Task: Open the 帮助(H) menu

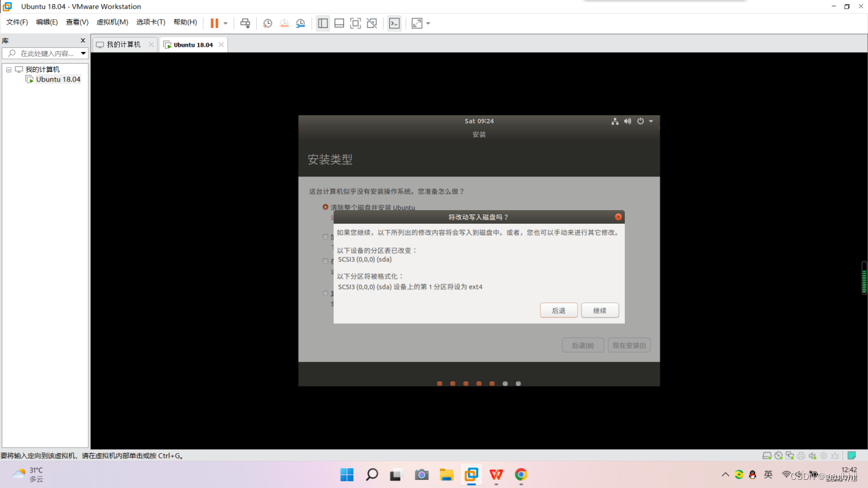Action: point(185,22)
